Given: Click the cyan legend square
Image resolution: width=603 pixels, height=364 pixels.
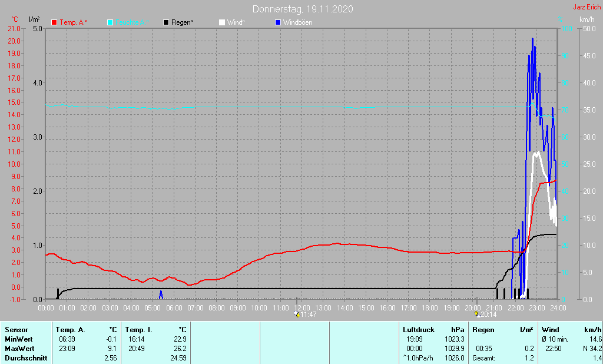Looking at the screenshot, I should [110, 22].
